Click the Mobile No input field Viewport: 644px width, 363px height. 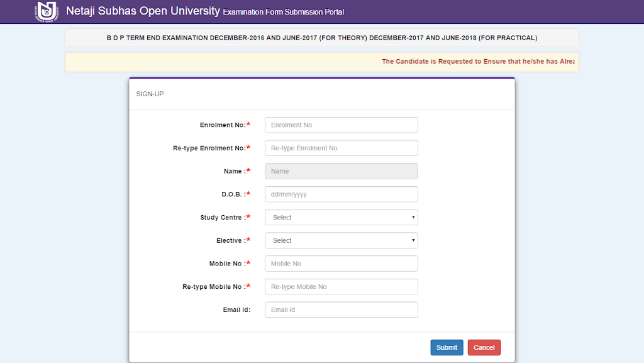click(341, 264)
